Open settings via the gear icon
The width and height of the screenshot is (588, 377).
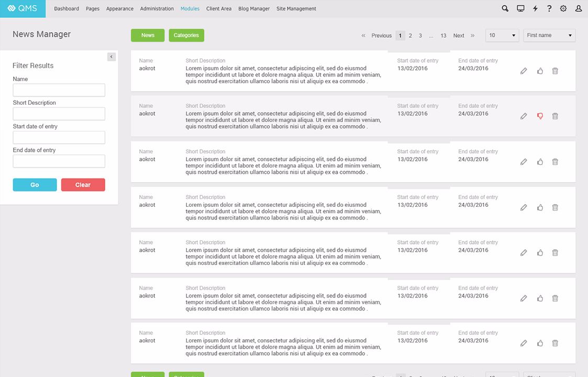[x=563, y=8]
